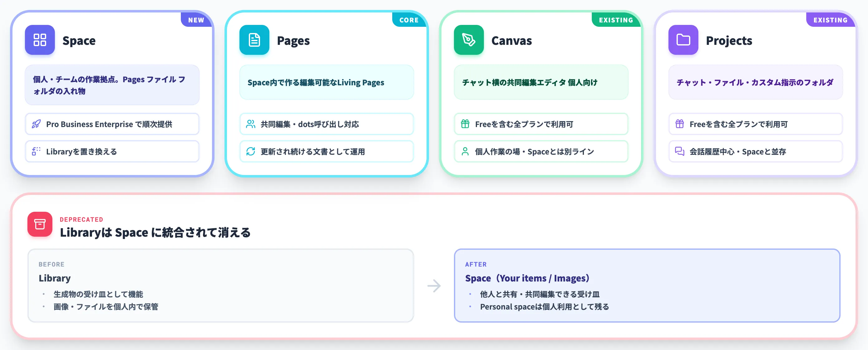Viewport: 868px width, 350px height.
Task: Click 個人作業の場・Spaceとは別ライン row
Action: point(541,151)
